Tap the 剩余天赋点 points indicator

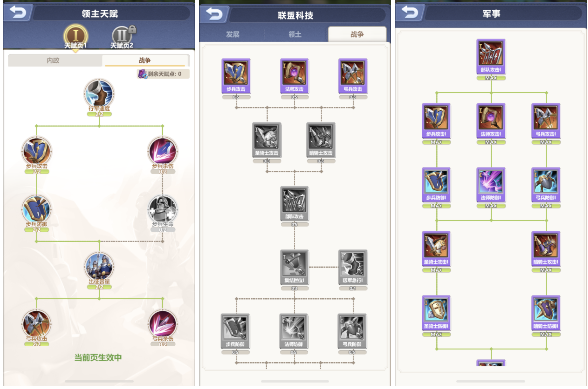(x=163, y=74)
